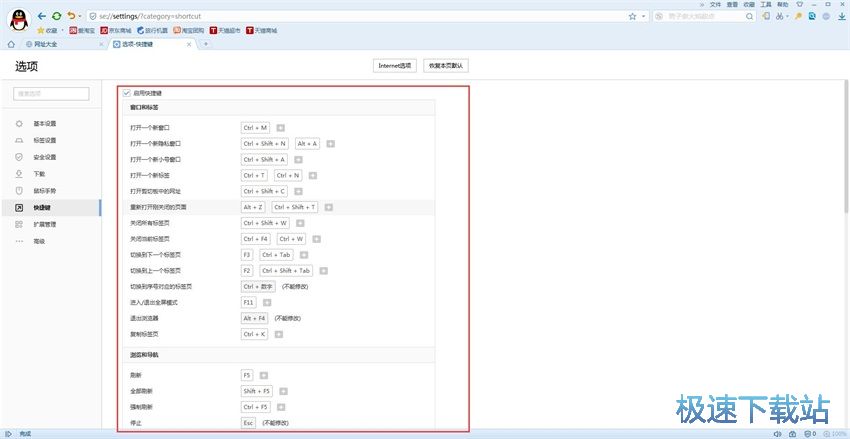The image size is (850, 439).
Task: Click plus icon after Ctrl + K
Action: tap(279, 334)
